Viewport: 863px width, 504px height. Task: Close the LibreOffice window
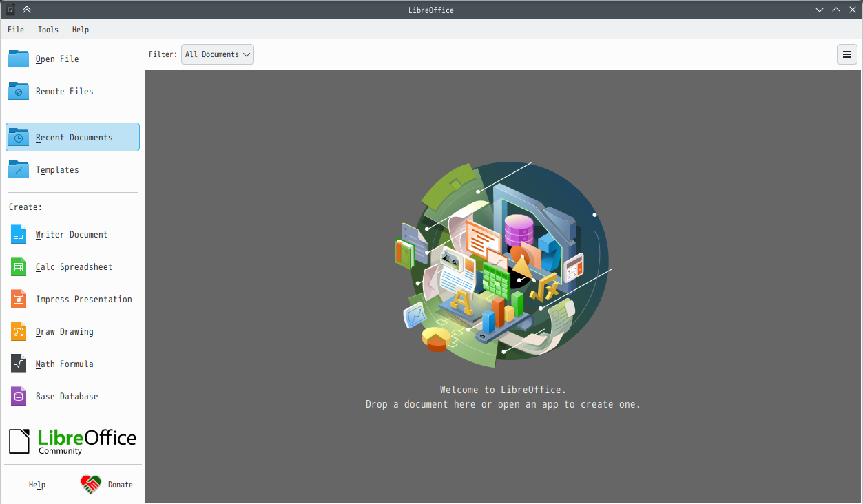click(853, 10)
